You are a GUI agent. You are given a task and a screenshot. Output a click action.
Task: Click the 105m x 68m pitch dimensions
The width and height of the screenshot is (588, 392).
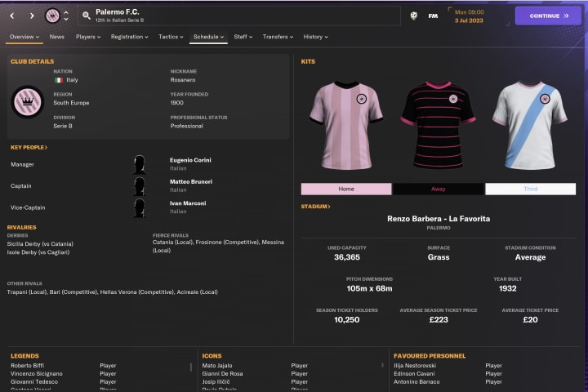tap(369, 288)
